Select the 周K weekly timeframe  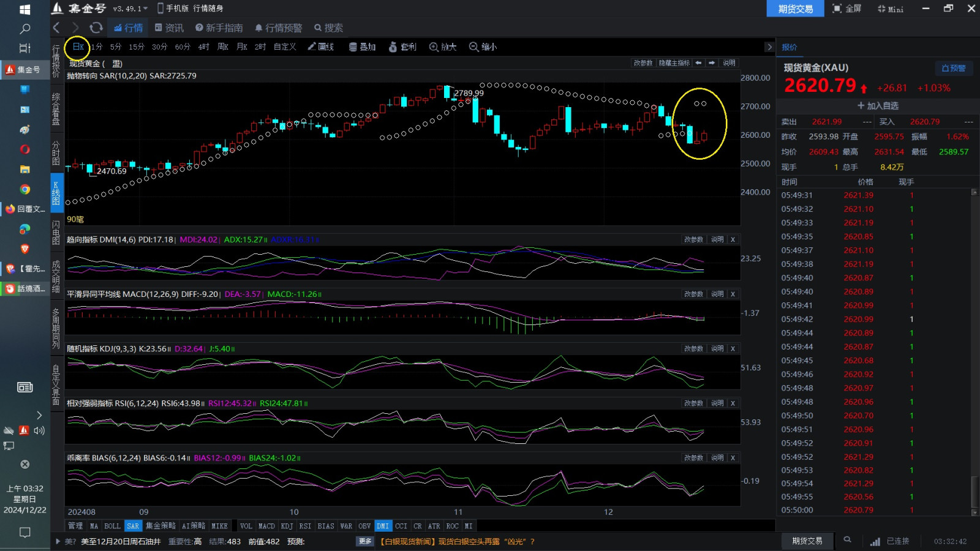tap(223, 47)
